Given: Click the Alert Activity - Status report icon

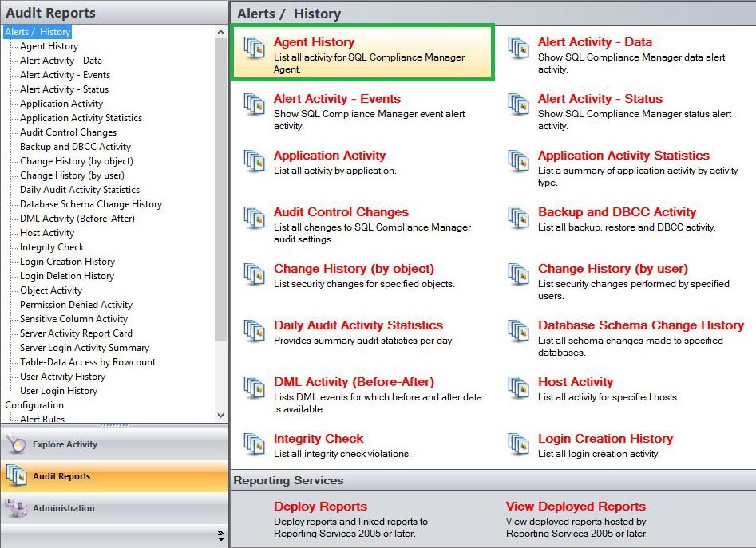Looking at the screenshot, I should [518, 104].
